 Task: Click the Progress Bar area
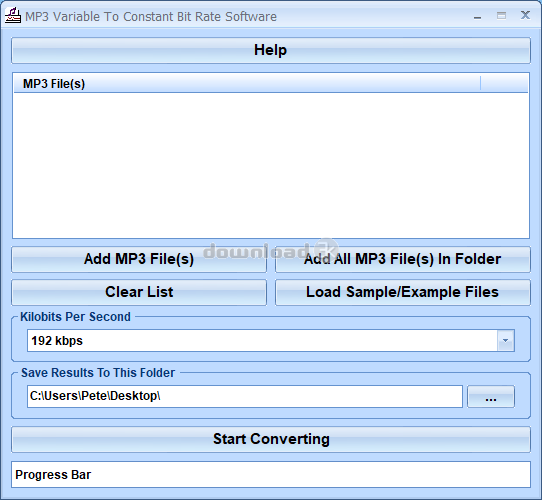coord(271,475)
